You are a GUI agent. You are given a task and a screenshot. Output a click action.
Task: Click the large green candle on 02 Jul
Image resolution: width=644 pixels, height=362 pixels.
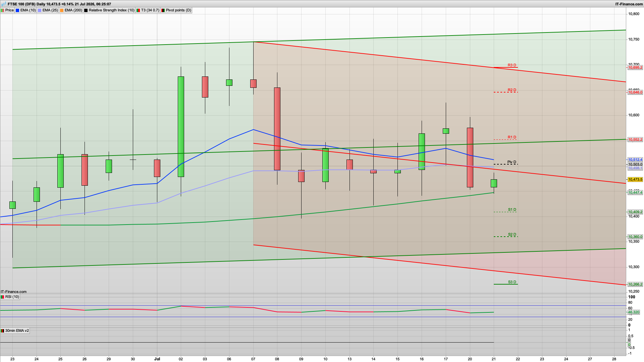point(181,127)
